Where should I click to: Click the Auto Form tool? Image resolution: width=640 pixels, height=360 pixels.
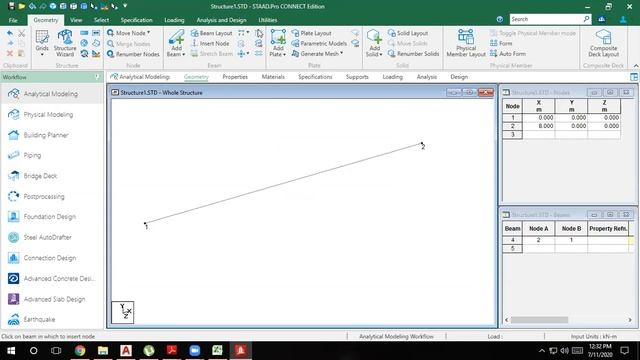click(x=508, y=53)
